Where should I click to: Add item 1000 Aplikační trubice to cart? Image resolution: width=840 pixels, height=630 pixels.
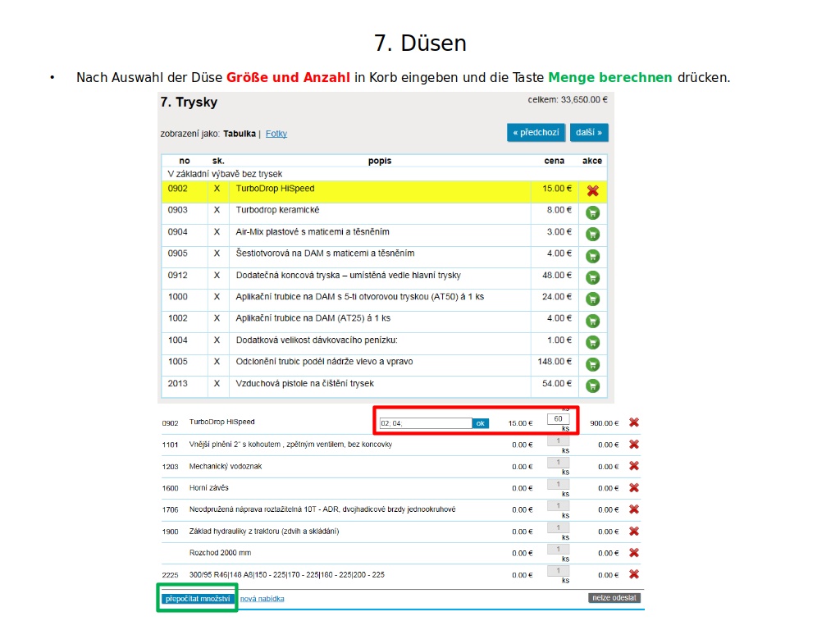(x=592, y=299)
